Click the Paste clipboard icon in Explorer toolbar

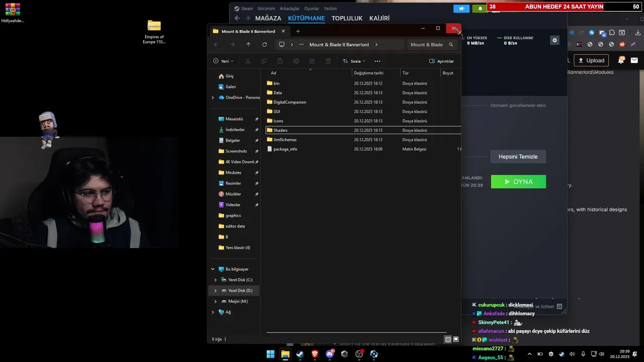coord(280,61)
